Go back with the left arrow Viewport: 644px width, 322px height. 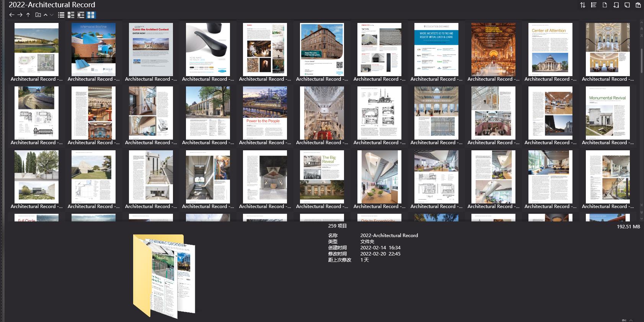(11, 15)
